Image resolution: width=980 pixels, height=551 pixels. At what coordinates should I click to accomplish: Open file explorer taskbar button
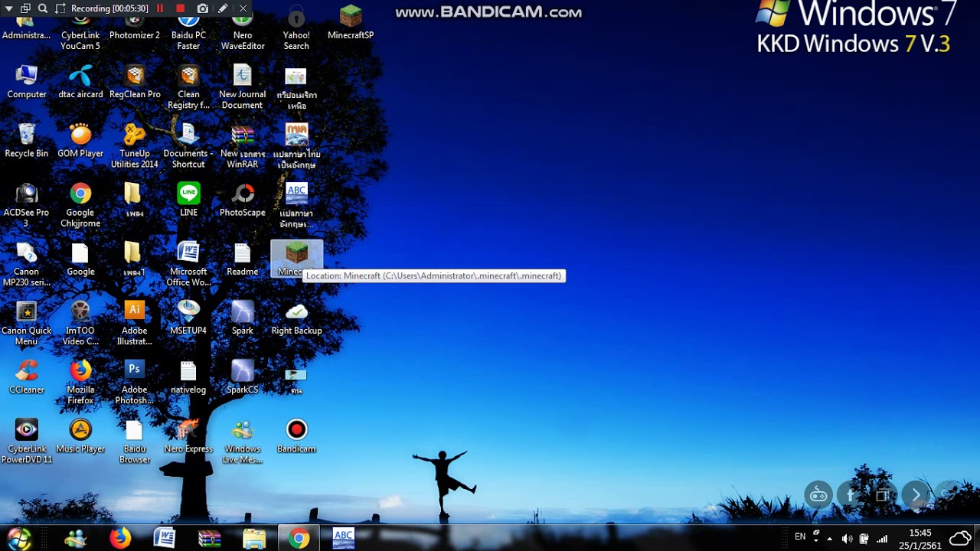254,539
